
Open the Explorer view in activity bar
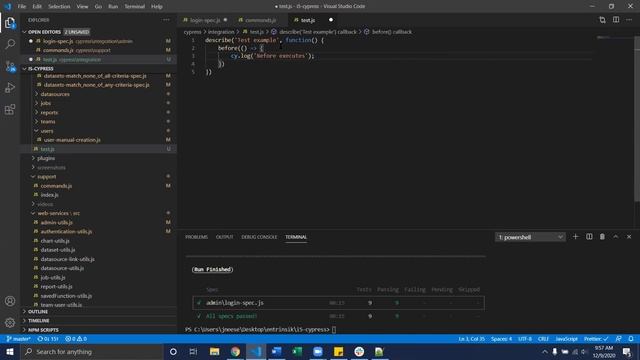pyautogui.click(x=10, y=23)
